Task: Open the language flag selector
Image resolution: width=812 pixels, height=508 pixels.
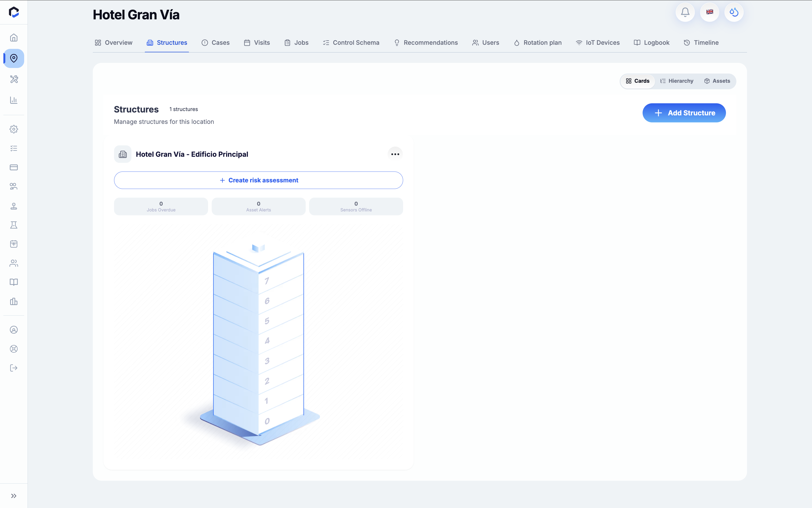Action: click(710, 12)
